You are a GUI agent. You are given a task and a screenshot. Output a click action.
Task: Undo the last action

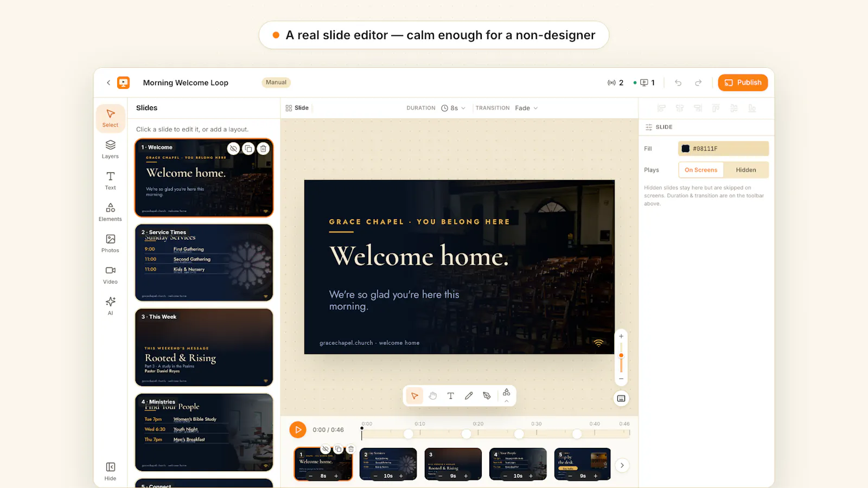[678, 82]
